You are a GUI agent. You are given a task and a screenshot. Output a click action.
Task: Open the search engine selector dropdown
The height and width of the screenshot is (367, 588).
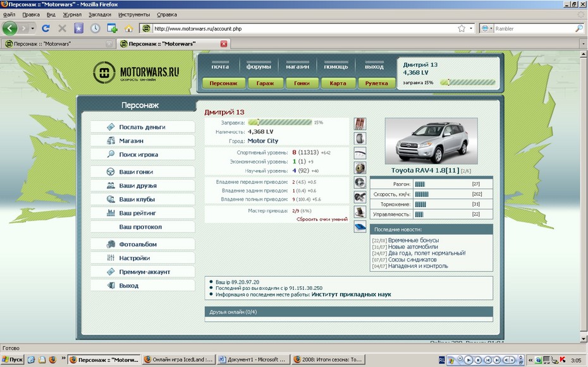[491, 28]
